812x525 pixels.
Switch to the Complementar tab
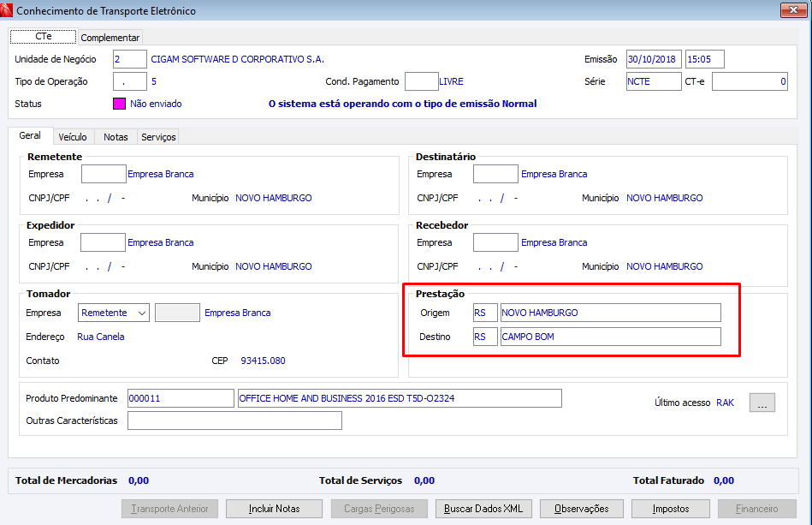[110, 38]
